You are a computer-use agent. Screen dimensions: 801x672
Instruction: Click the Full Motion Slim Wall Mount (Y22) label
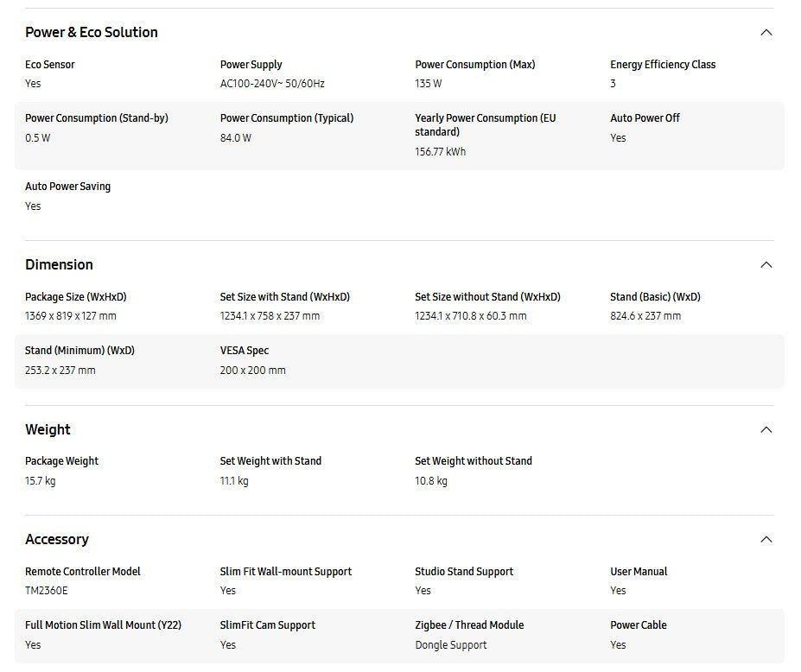tap(103, 625)
